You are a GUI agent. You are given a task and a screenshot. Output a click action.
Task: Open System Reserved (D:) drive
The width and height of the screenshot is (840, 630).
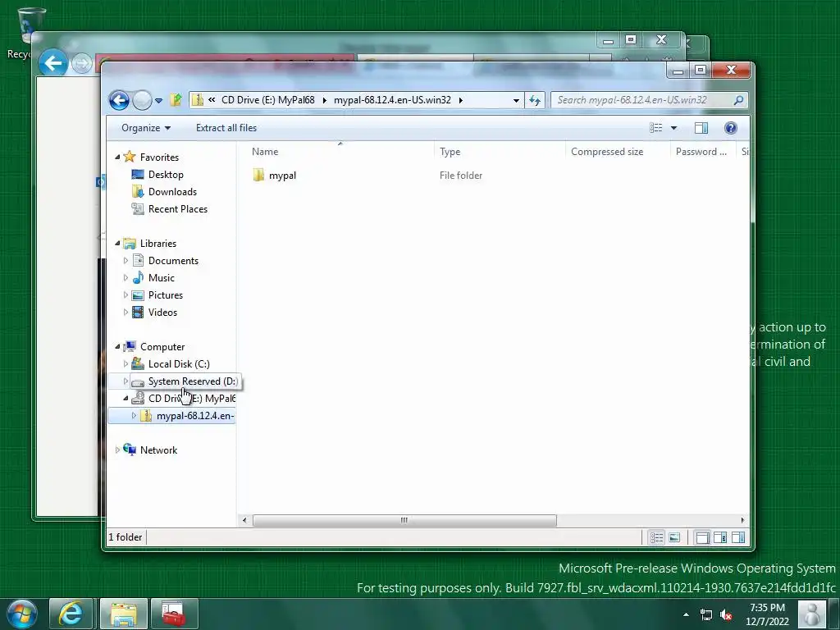pos(193,381)
